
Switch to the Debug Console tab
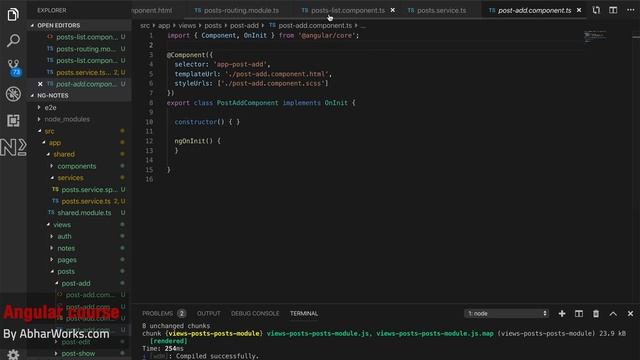point(255,313)
